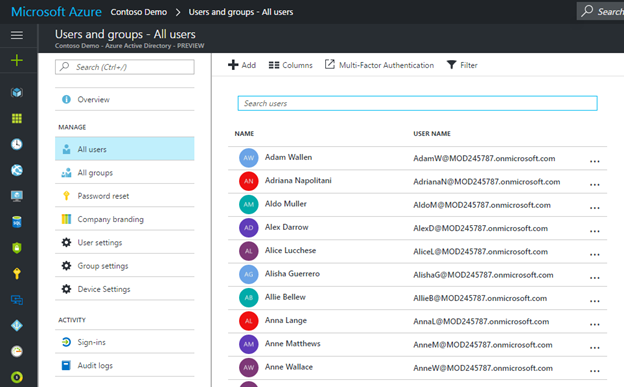Open the Overview menu item

click(125, 99)
